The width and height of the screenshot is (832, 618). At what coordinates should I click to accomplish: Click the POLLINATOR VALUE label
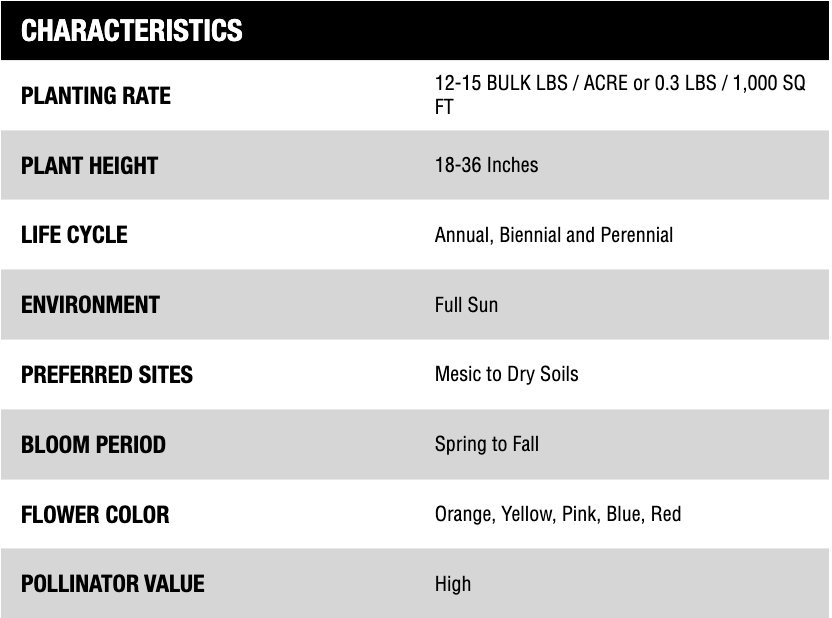point(112,584)
